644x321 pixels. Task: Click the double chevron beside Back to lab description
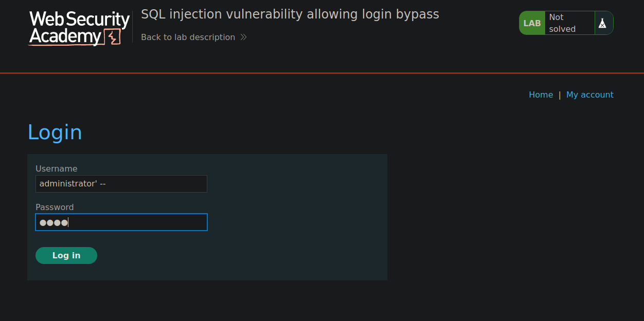[x=244, y=37]
